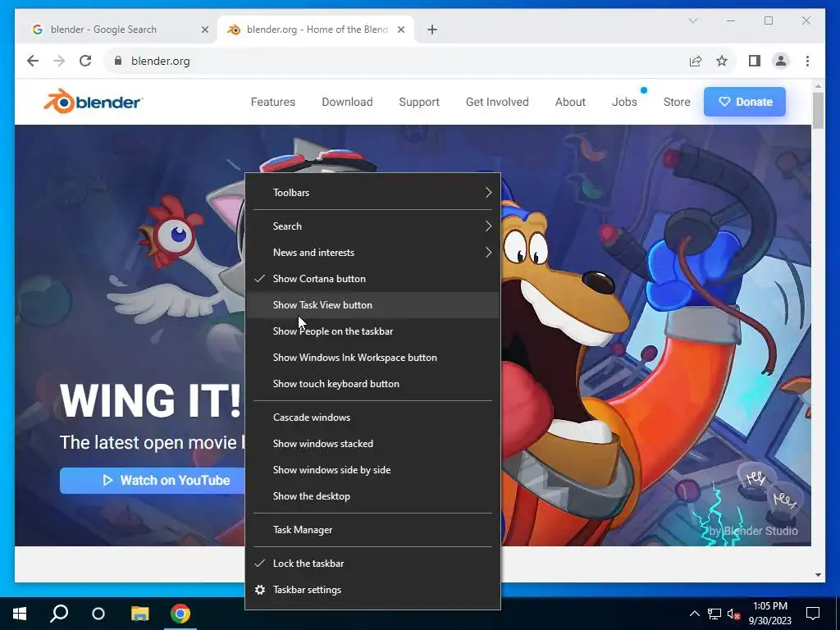
Task: Click the gear icon next to Taskbar settings
Action: click(x=260, y=590)
